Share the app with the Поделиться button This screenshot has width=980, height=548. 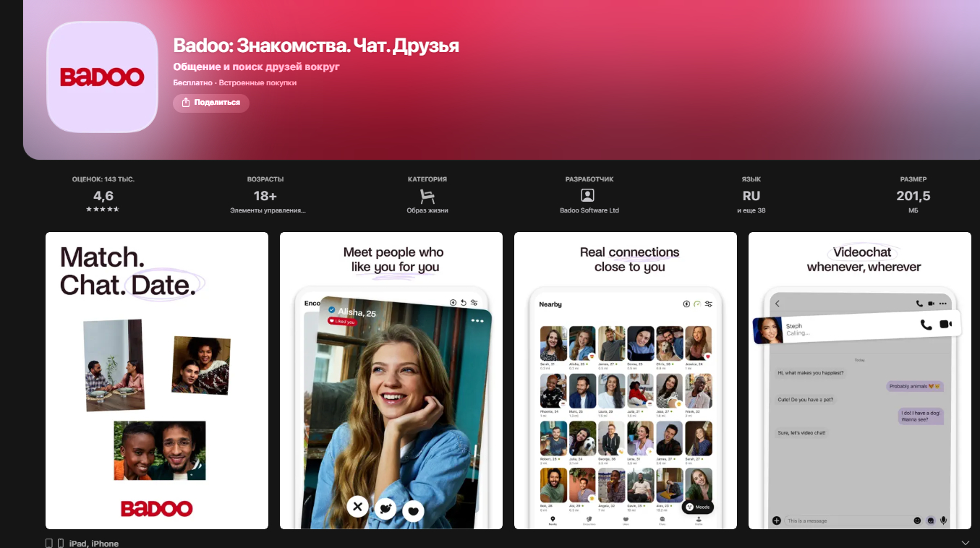[211, 103]
